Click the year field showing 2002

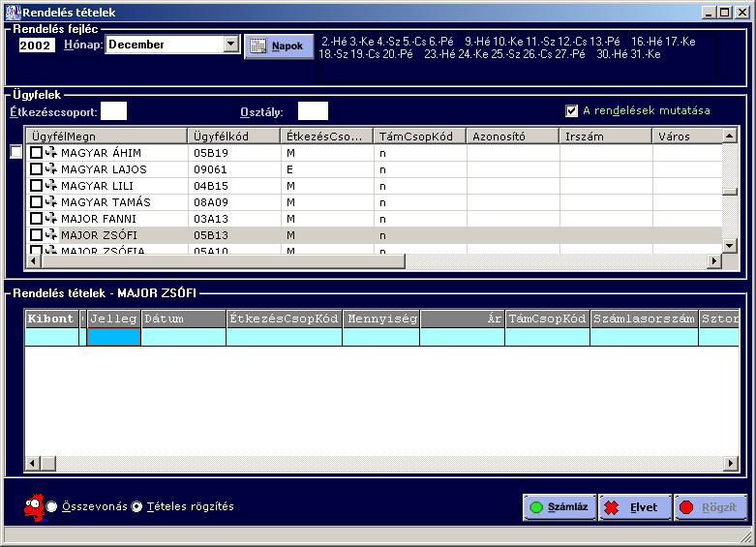37,45
